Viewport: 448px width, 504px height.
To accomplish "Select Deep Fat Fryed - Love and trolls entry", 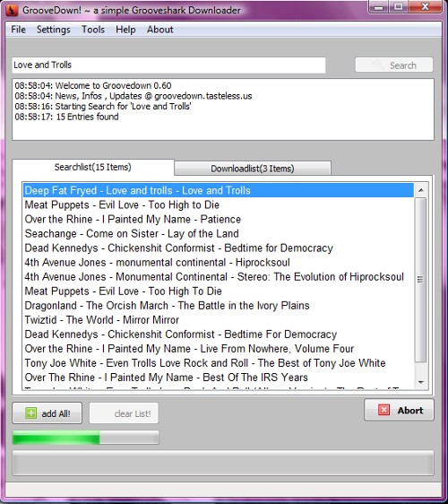I will 219,191.
